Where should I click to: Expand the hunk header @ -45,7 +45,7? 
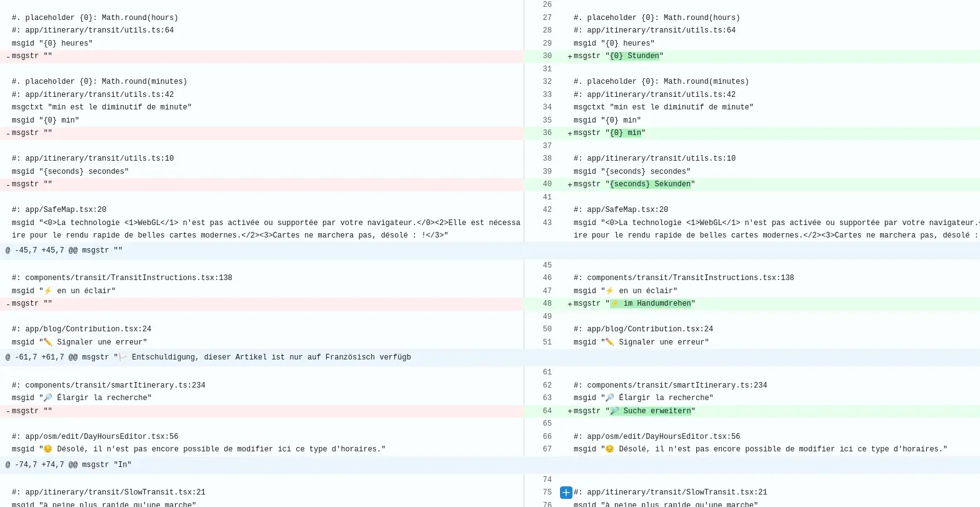[64, 251]
